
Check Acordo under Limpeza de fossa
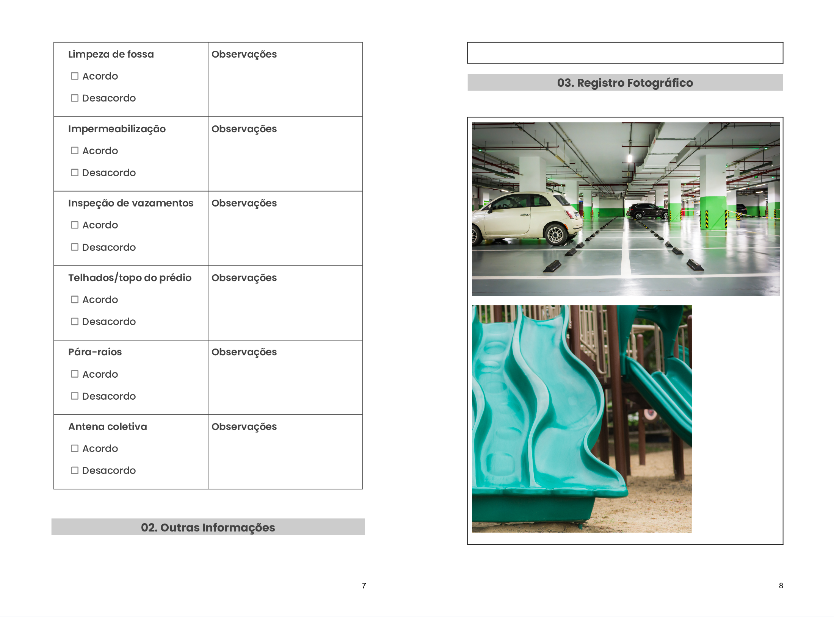(x=74, y=76)
